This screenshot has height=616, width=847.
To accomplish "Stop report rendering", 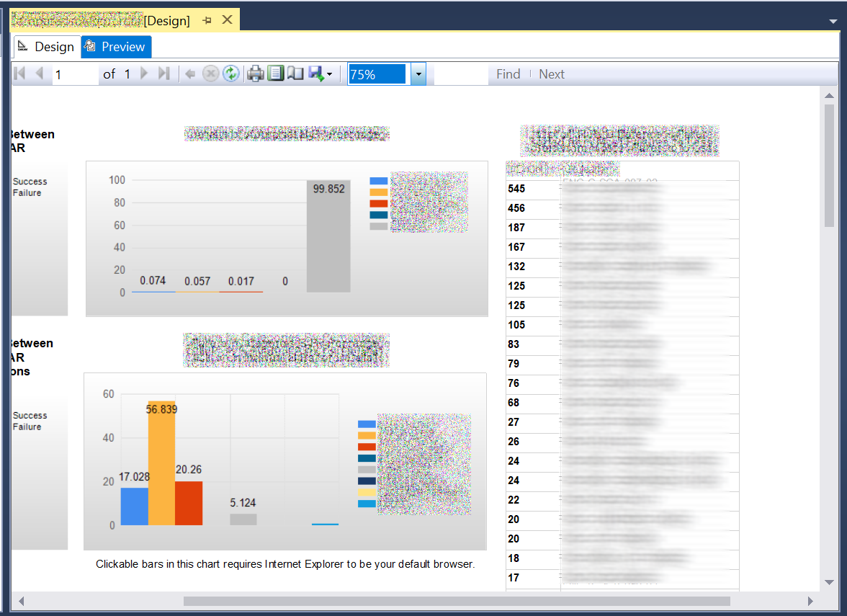I will [210, 74].
